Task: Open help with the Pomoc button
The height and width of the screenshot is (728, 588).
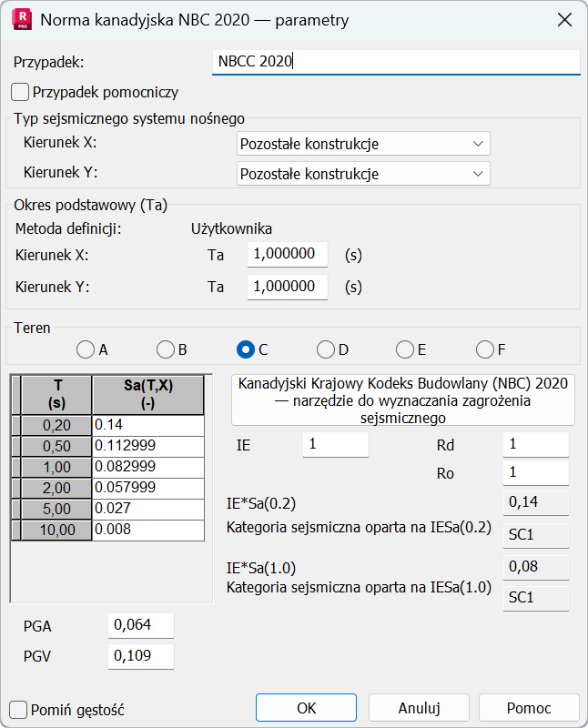Action: click(x=529, y=708)
